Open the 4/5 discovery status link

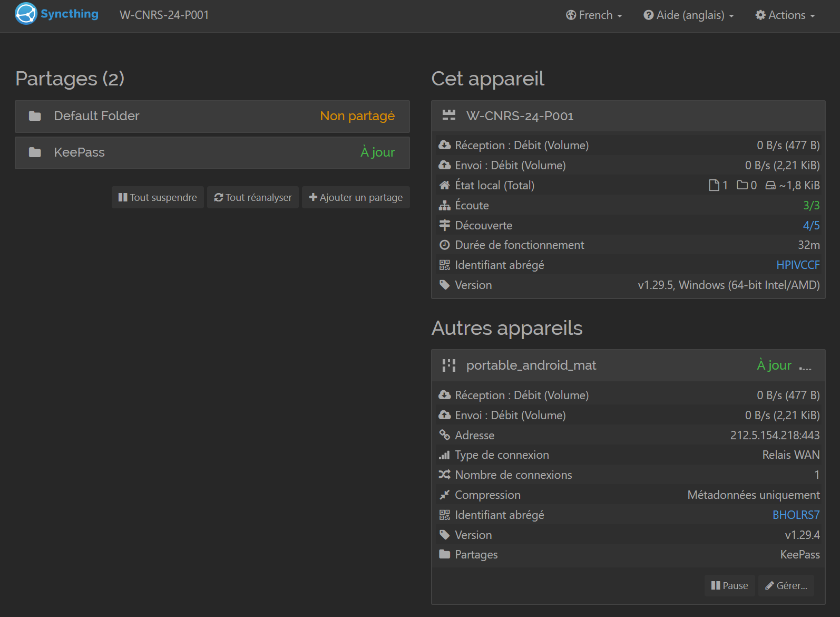click(811, 225)
